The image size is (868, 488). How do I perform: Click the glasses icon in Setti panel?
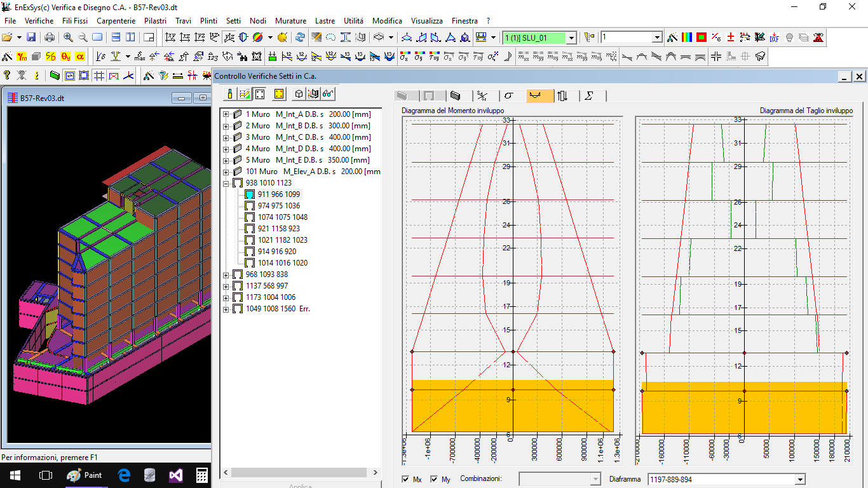pyautogui.click(x=329, y=94)
